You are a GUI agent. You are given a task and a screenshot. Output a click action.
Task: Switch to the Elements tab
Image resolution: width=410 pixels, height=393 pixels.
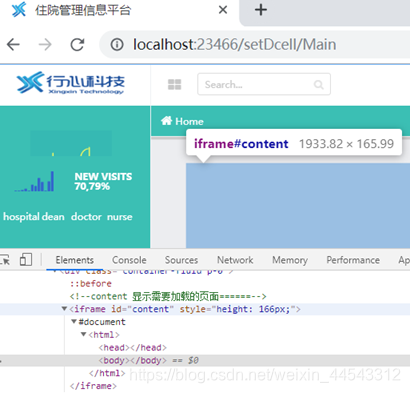tap(75, 260)
